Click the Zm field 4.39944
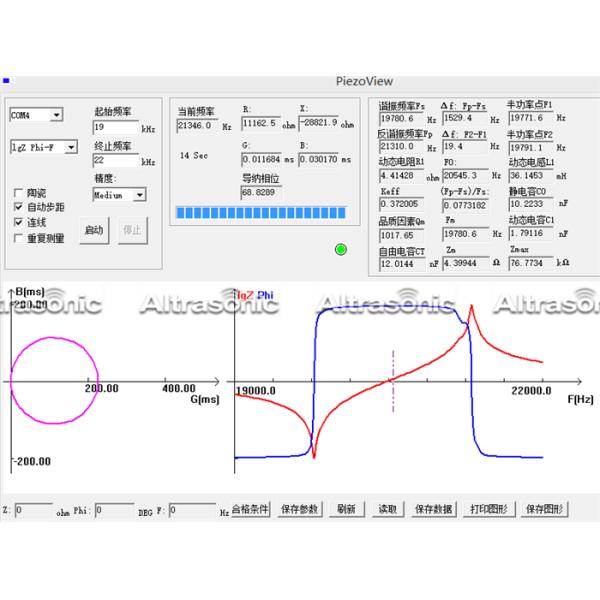This screenshot has height=600, width=600. 465,263
